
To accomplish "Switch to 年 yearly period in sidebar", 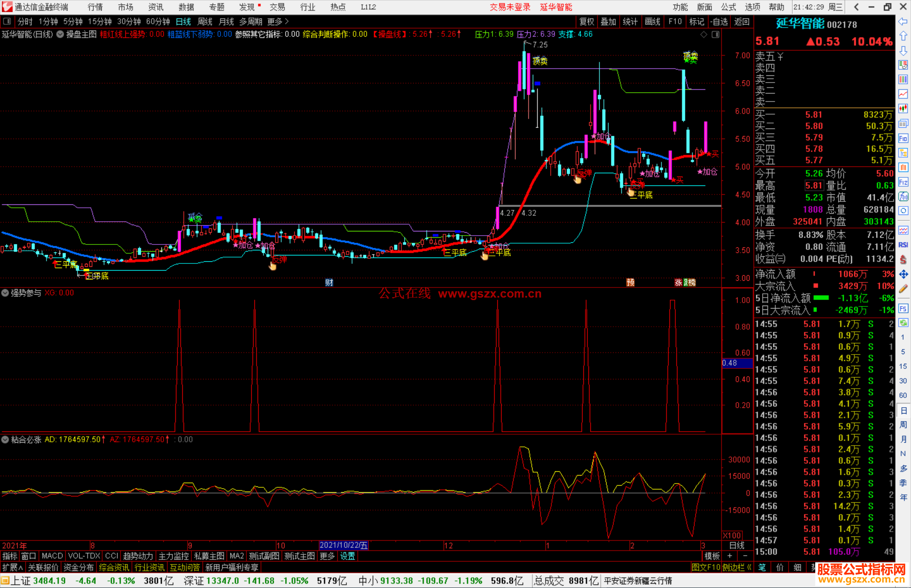I will coord(903,497).
